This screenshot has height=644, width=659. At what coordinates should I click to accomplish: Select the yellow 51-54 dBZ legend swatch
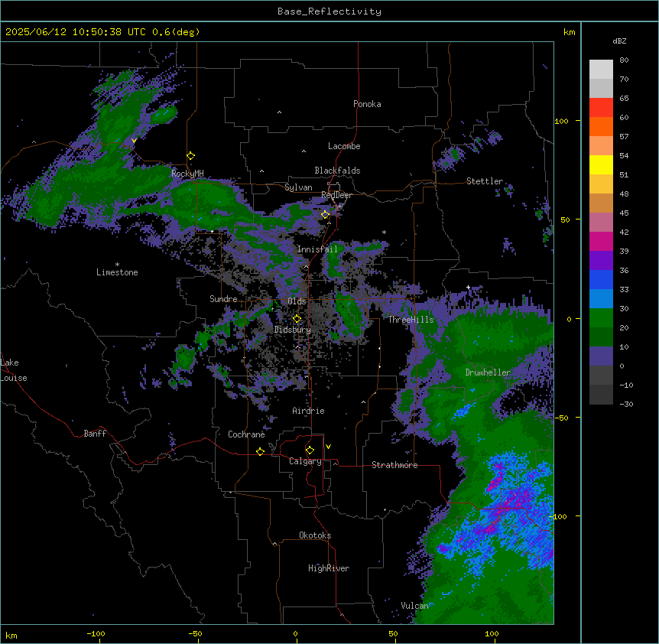click(x=601, y=164)
